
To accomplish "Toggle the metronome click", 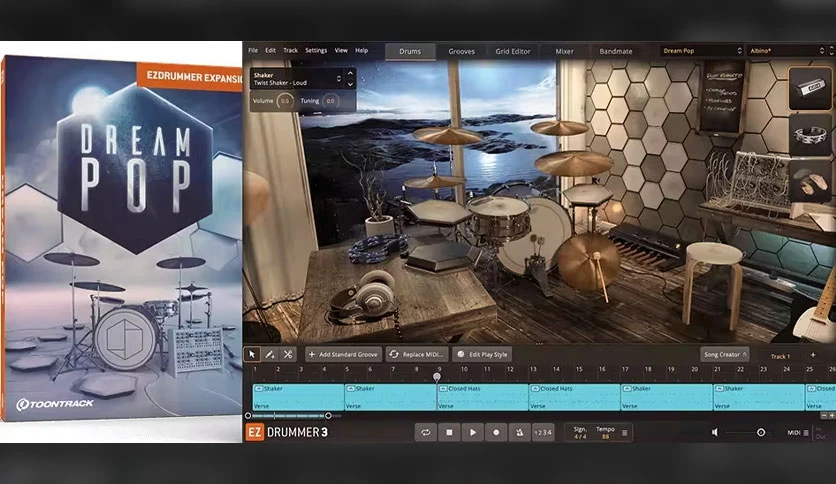I will click(519, 432).
